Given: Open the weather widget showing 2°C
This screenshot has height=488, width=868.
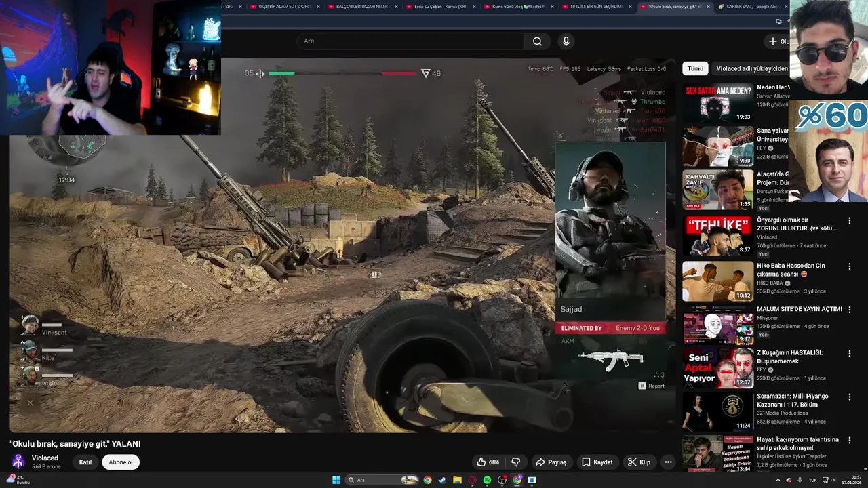Looking at the screenshot, I should tap(18, 480).
